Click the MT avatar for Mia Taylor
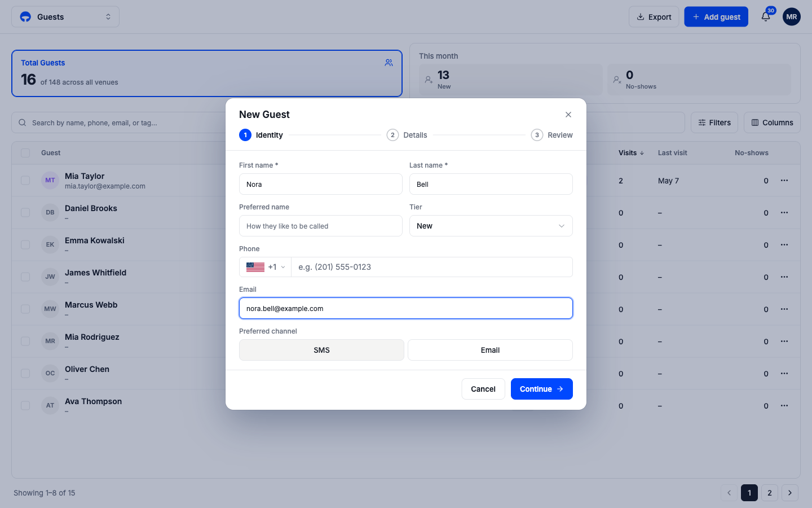 [50, 181]
